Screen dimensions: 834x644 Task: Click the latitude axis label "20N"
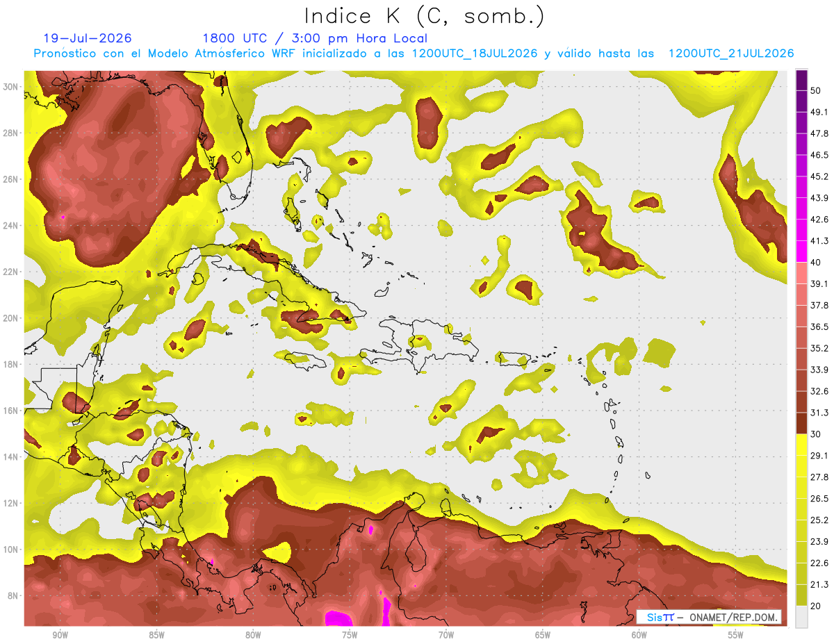(x=10, y=318)
